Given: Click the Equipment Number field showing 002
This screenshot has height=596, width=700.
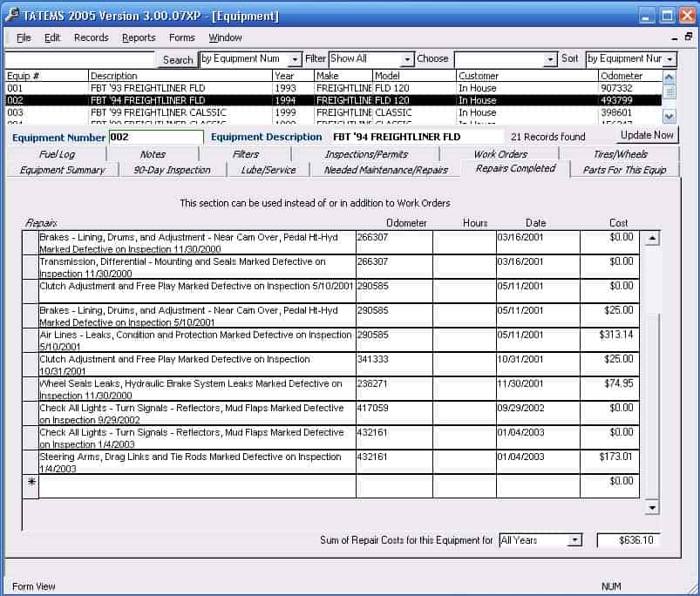Looking at the screenshot, I should click(156, 137).
